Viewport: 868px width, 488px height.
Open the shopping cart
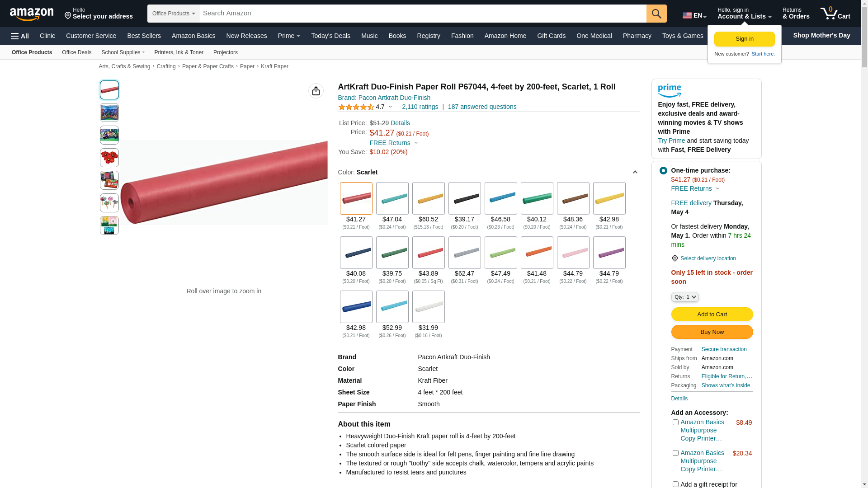835,14
